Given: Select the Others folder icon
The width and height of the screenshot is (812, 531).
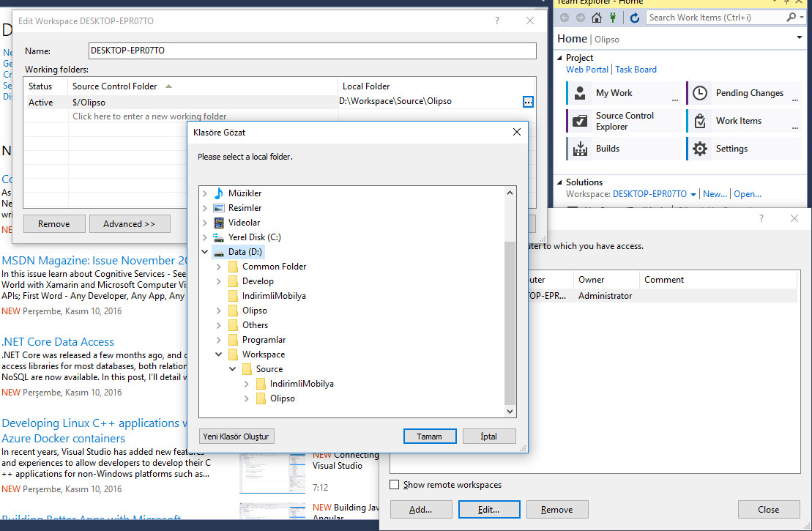Looking at the screenshot, I should 233,325.
